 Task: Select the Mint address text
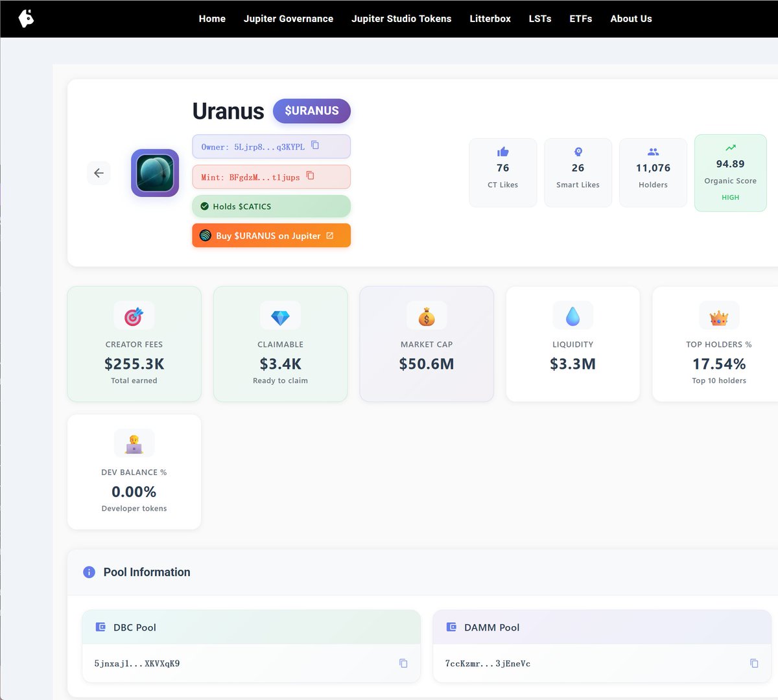(x=250, y=178)
